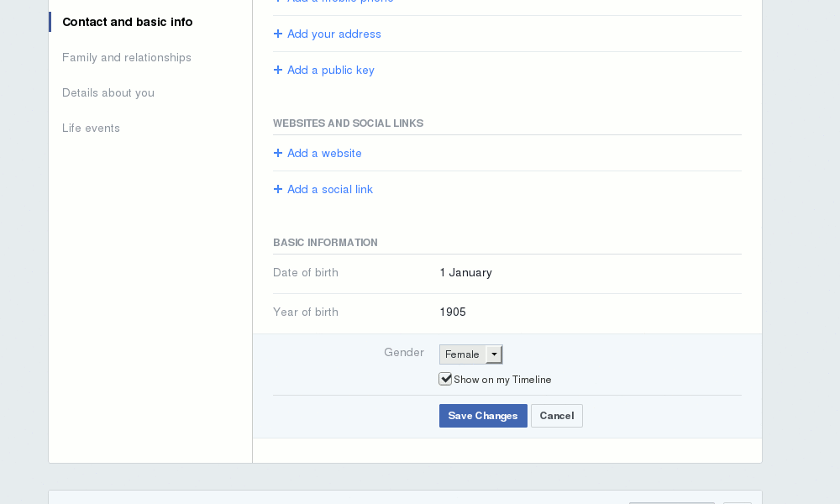Click the Year of birth label
This screenshot has height=504, width=840.
coord(306,312)
